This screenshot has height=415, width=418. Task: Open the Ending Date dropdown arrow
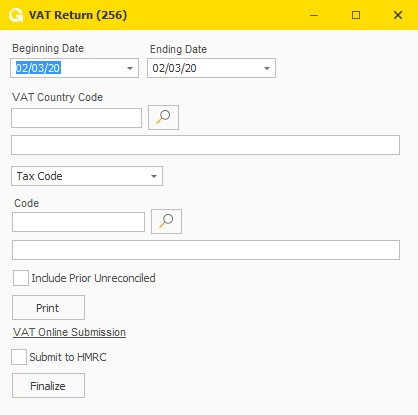[x=267, y=68]
